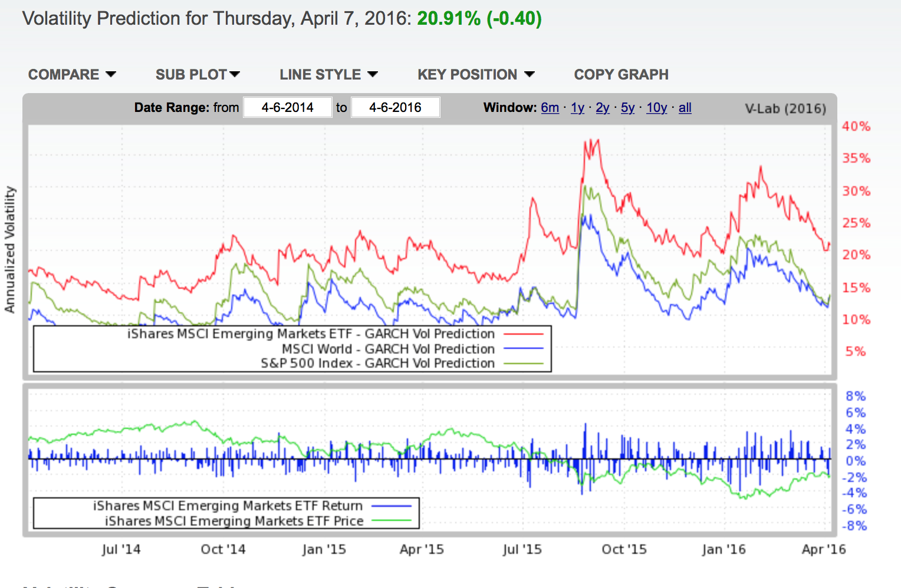
Task: Select the 10y window option
Action: pyautogui.click(x=656, y=108)
